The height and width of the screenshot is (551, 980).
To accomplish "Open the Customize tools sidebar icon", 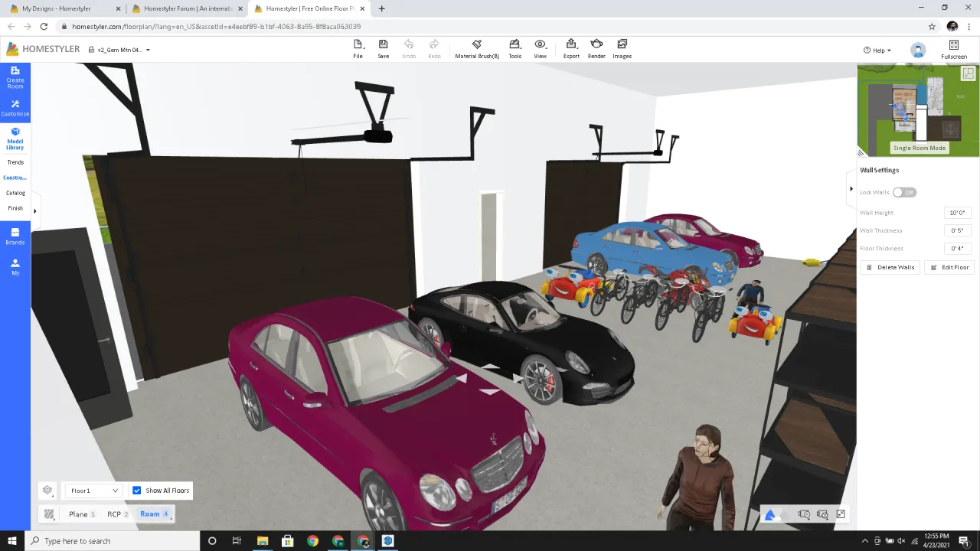I will (15, 107).
